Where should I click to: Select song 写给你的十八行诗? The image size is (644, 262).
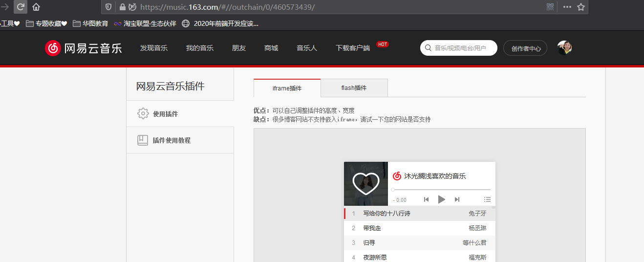pos(386,214)
